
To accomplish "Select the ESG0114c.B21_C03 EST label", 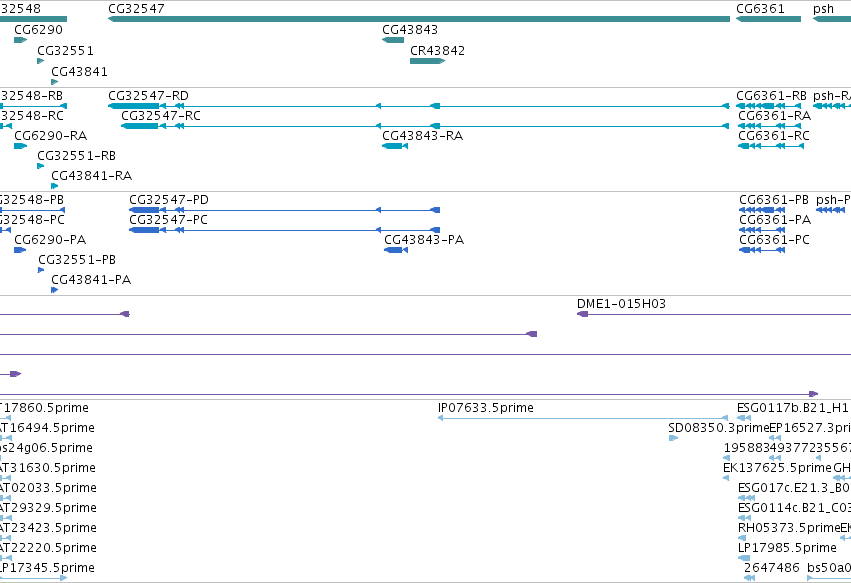I will pyautogui.click(x=794, y=508).
